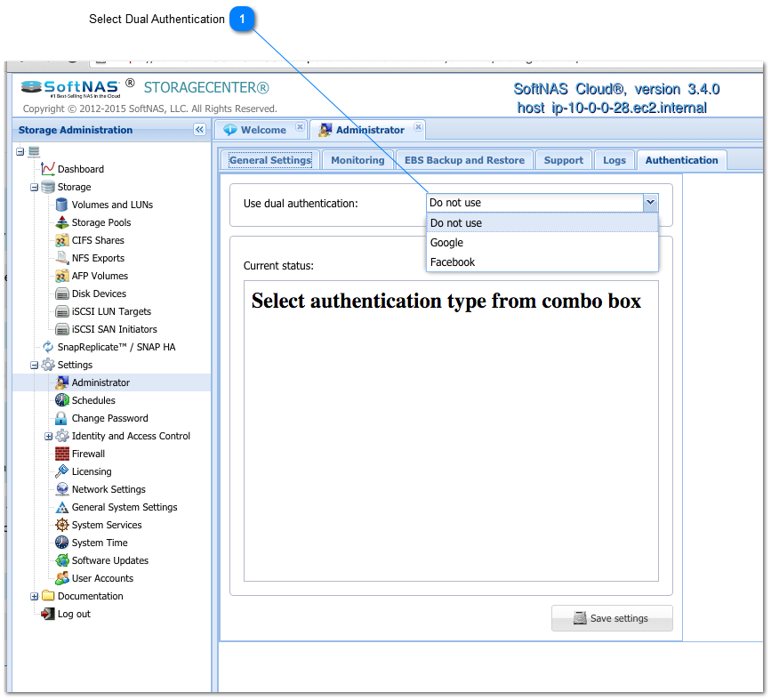Switch to the General Settings tab
This screenshot has width=771, height=700.
tap(270, 160)
